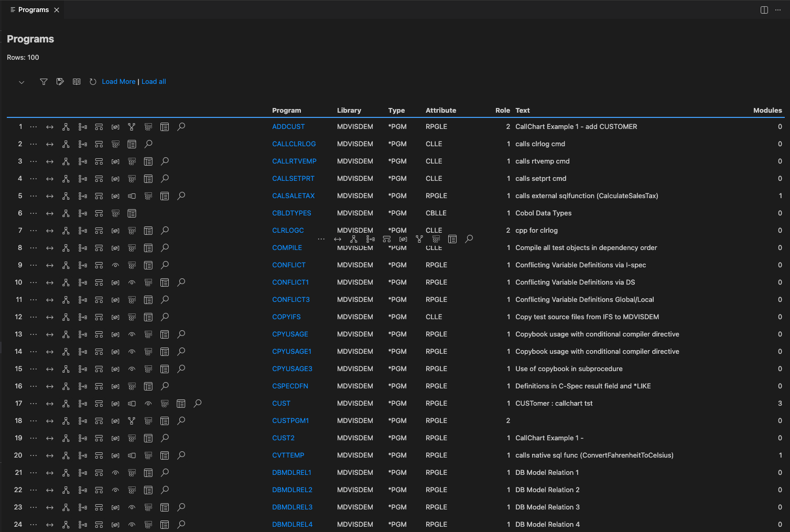Click the Type column header
Image resolution: width=790 pixels, height=532 pixels.
(396, 111)
